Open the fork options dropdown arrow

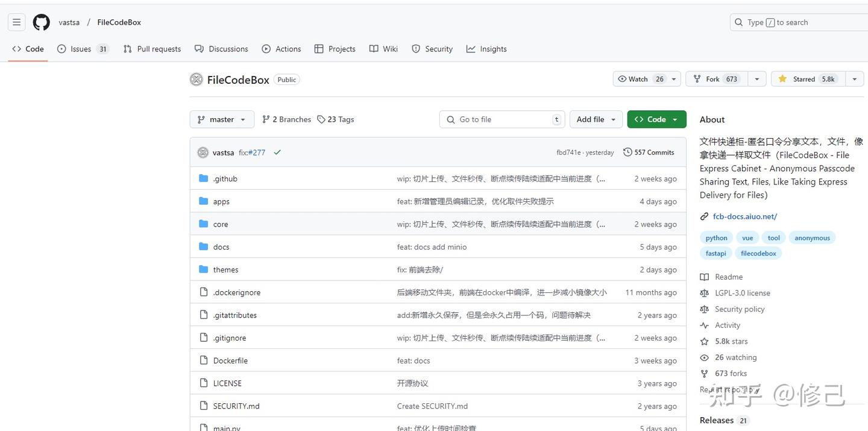(756, 79)
